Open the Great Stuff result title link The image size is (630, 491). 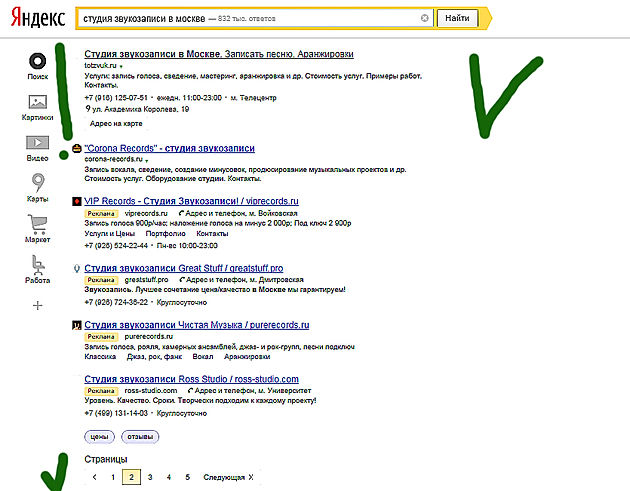(x=184, y=268)
